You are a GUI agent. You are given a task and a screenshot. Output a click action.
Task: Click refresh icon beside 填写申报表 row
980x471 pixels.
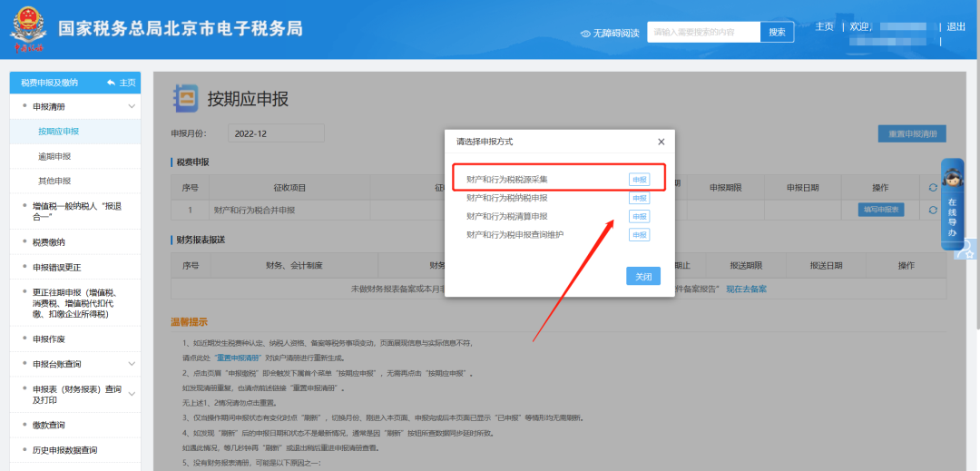tap(933, 210)
